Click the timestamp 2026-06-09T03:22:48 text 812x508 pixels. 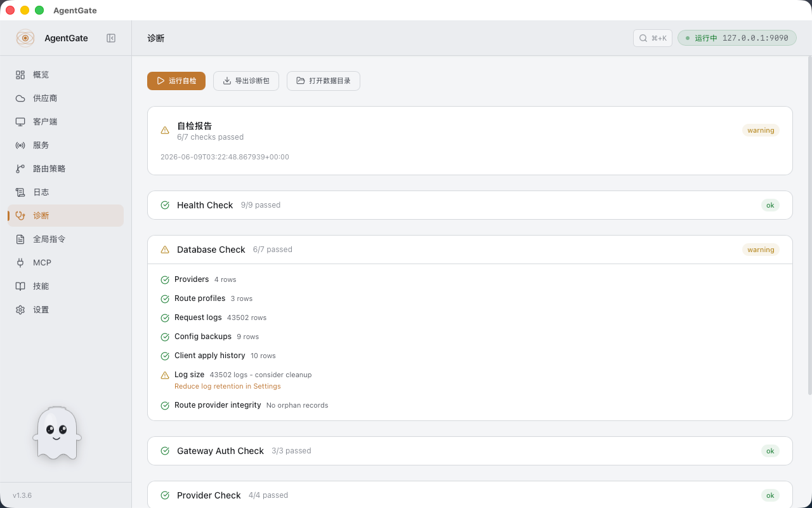225,157
